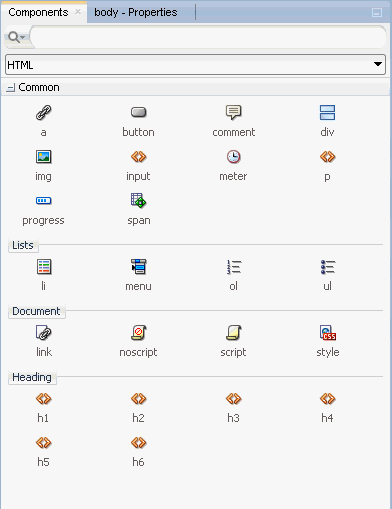Collapse the Common section
The width and height of the screenshot is (392, 509).
coord(10,88)
